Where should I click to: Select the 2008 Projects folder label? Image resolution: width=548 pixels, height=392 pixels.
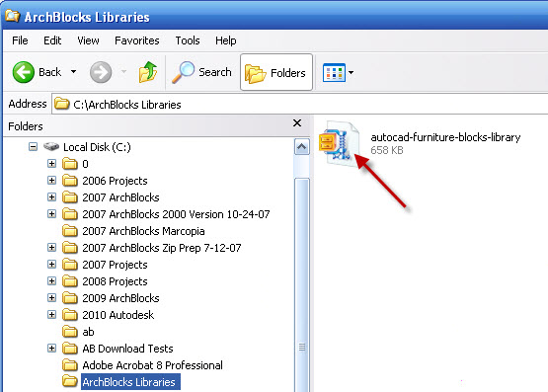(x=115, y=281)
